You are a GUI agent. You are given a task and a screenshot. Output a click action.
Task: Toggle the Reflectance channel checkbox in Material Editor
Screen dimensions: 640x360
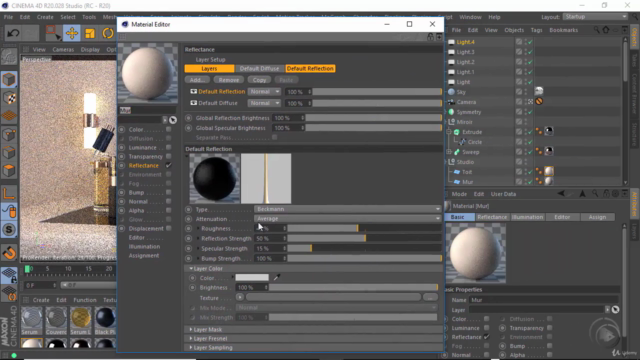[169, 165]
